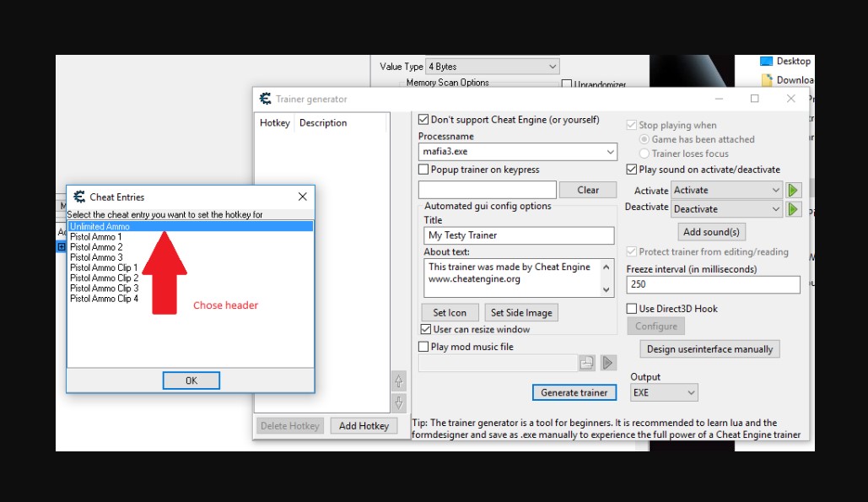Click the Freeze interval input field

713,284
